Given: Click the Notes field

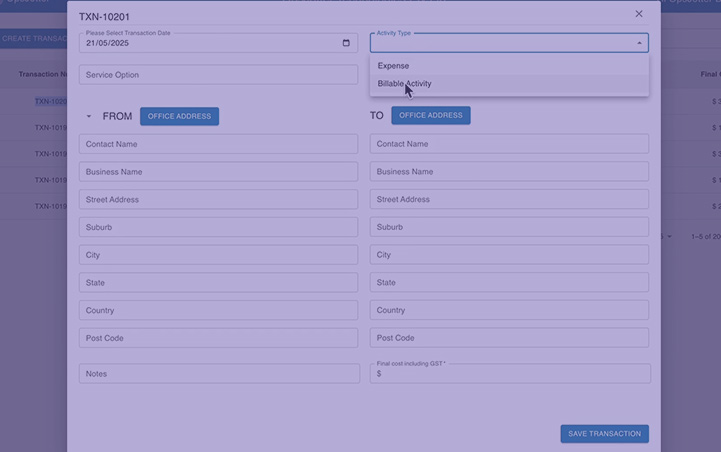Looking at the screenshot, I should [x=218, y=374].
